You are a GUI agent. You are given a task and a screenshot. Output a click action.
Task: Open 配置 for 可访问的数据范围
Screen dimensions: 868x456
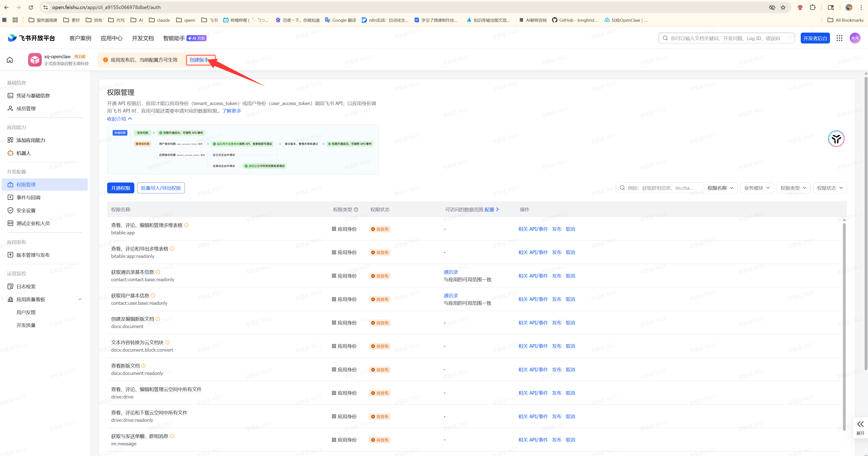coord(491,209)
